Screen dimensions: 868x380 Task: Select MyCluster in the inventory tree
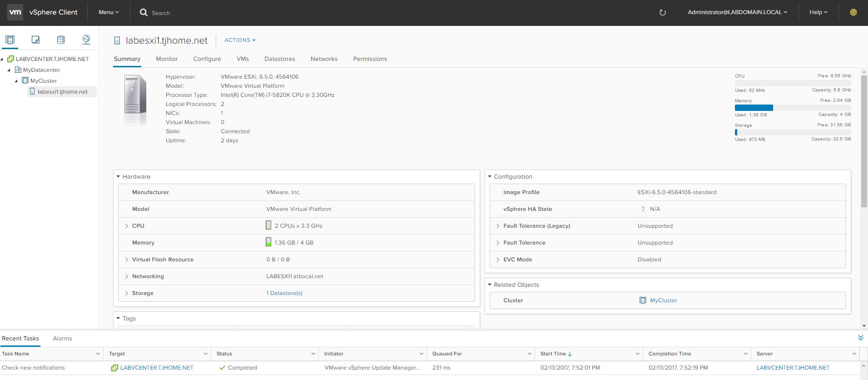click(44, 81)
